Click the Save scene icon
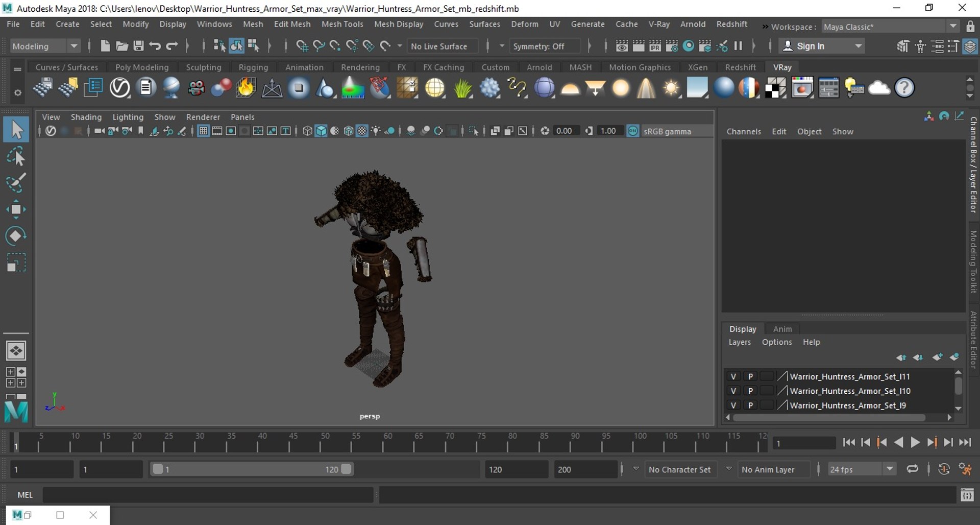 138,46
